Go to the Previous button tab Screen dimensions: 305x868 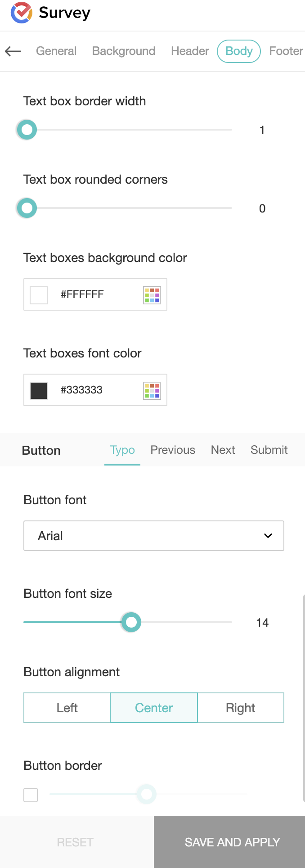[173, 450]
